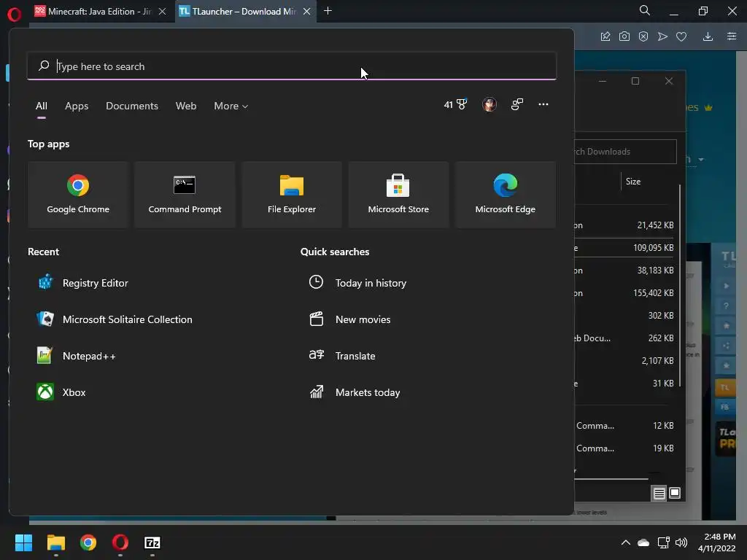Launch Command Prompt from Top apps
Viewport: 747px width, 560px height.
tap(185, 194)
